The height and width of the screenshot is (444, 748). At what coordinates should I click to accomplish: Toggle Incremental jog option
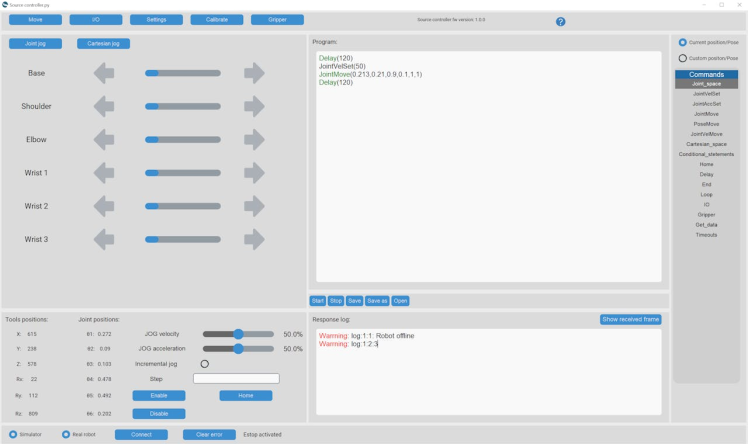pyautogui.click(x=205, y=364)
